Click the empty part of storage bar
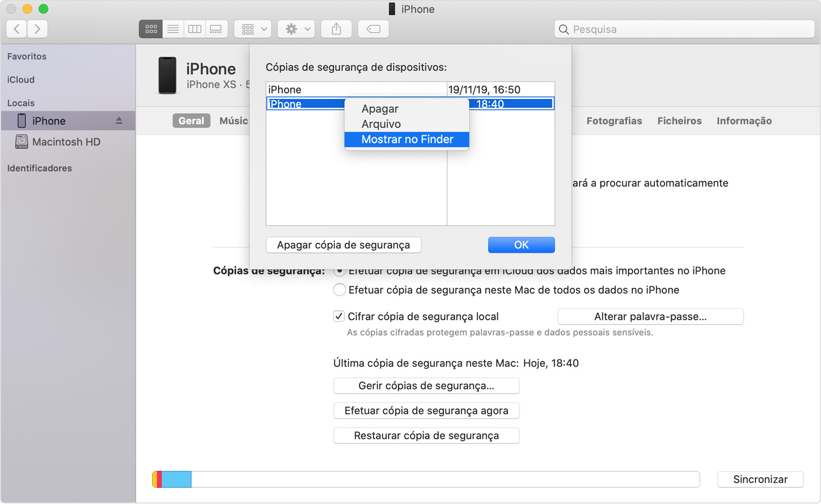The height and width of the screenshot is (504, 821). click(445, 479)
